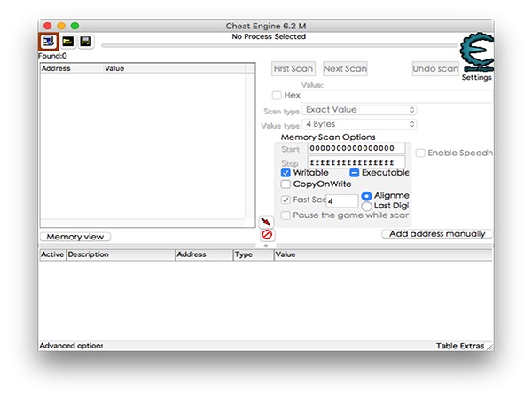Viewport: 532px width, 399px height.
Task: Click the Settings label
Action: pos(477,77)
